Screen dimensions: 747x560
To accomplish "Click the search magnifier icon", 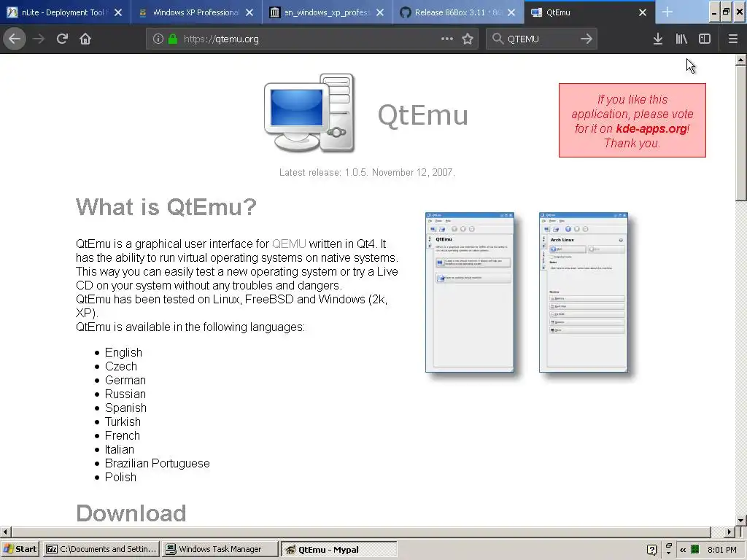I will (498, 39).
